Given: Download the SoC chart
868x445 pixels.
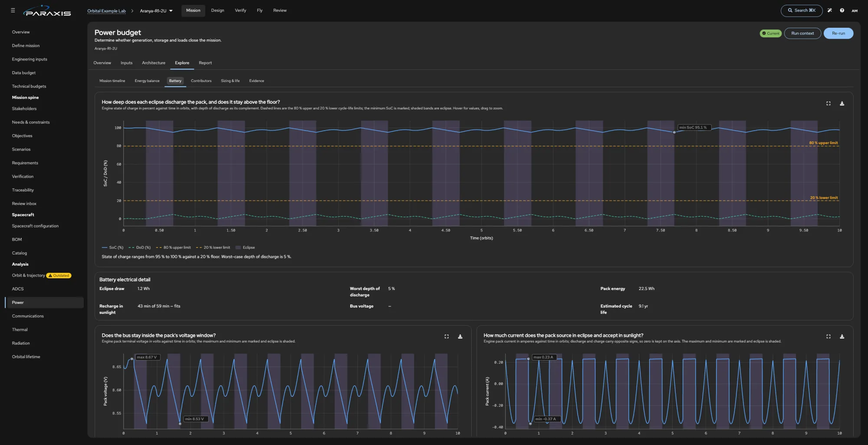Looking at the screenshot, I should tap(842, 103).
